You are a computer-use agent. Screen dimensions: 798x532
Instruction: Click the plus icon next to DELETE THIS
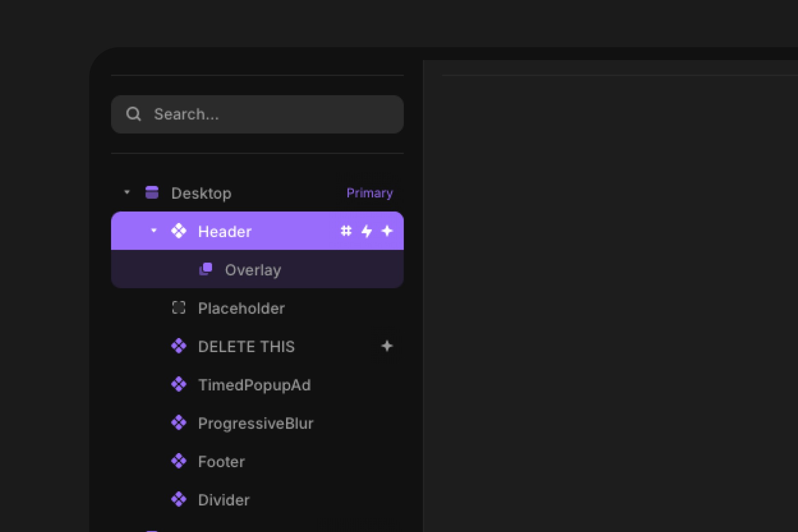pos(387,346)
